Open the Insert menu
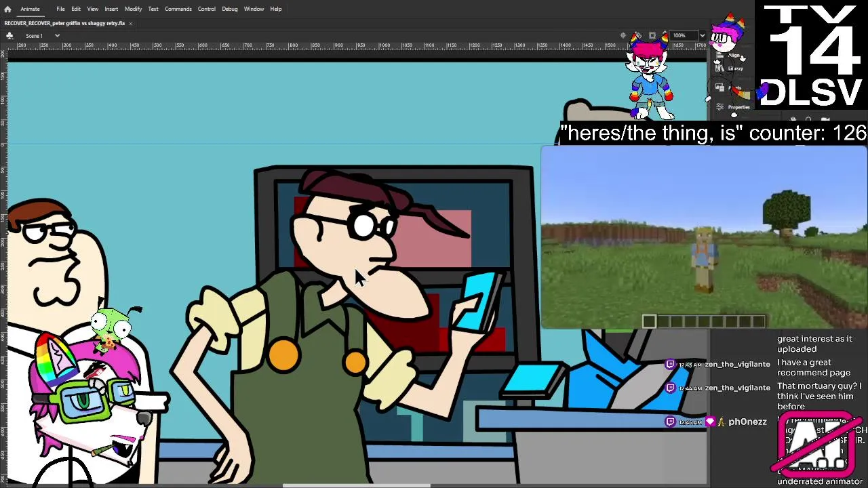 point(111,9)
